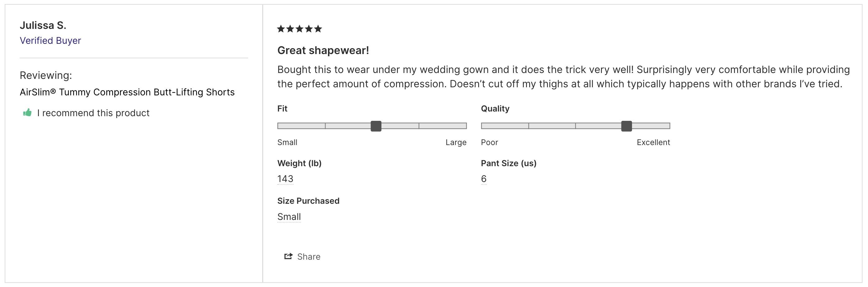Screen dimensions: 868x287
Task: Click the Reviewing: label
Action: coord(45,75)
